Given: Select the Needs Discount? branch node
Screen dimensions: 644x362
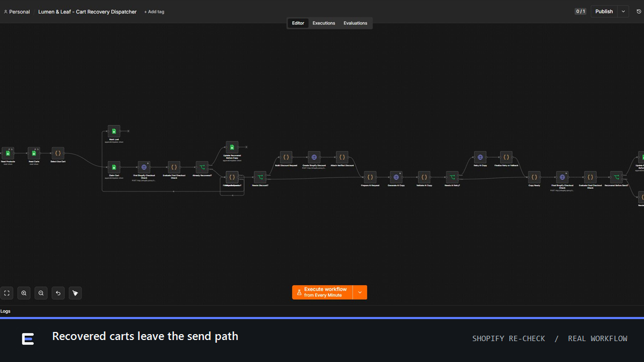Looking at the screenshot, I should pos(260,177).
